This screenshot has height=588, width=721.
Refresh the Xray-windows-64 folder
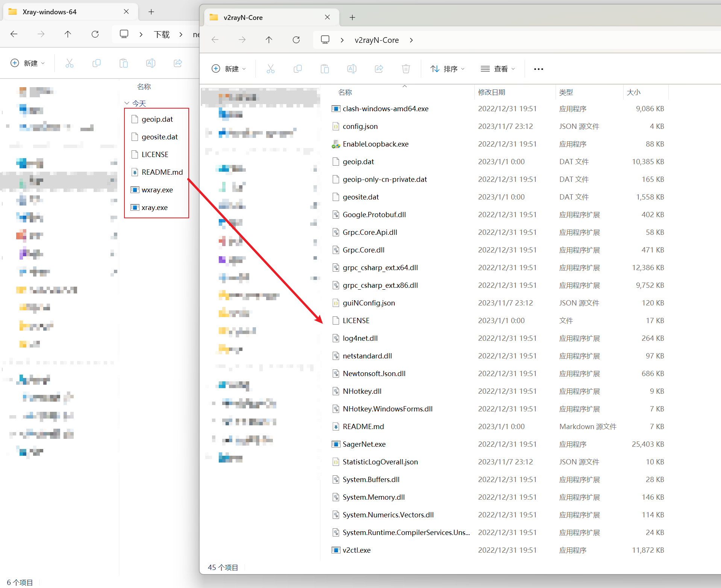[x=95, y=34]
